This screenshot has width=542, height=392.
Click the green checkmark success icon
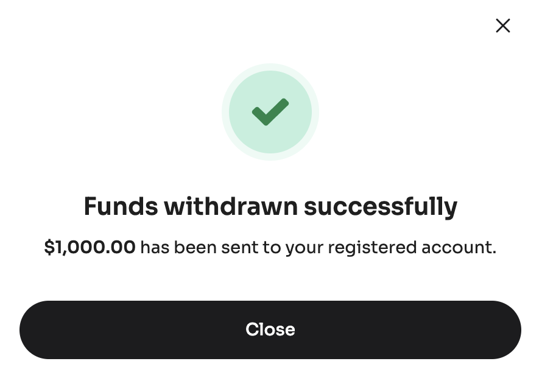[270, 112]
